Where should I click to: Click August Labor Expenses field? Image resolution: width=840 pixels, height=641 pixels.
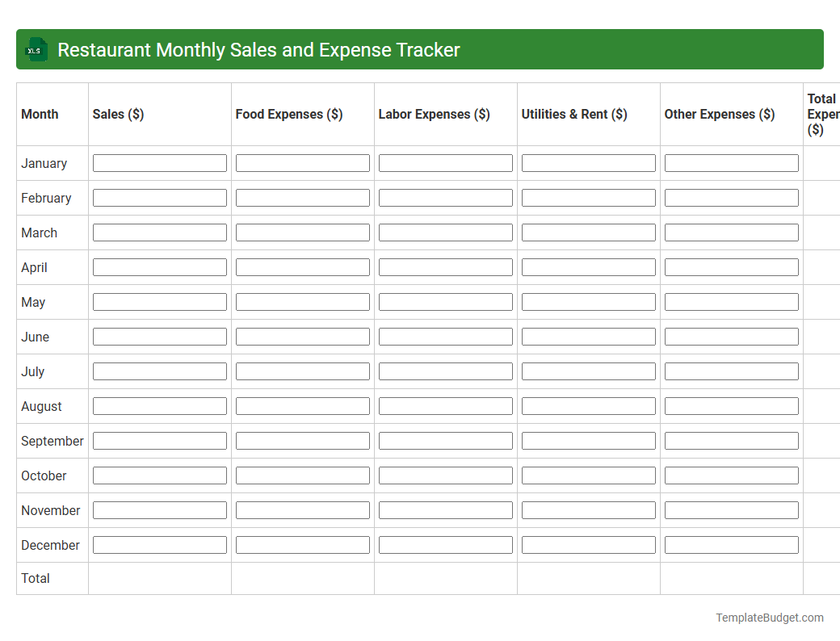(x=445, y=405)
